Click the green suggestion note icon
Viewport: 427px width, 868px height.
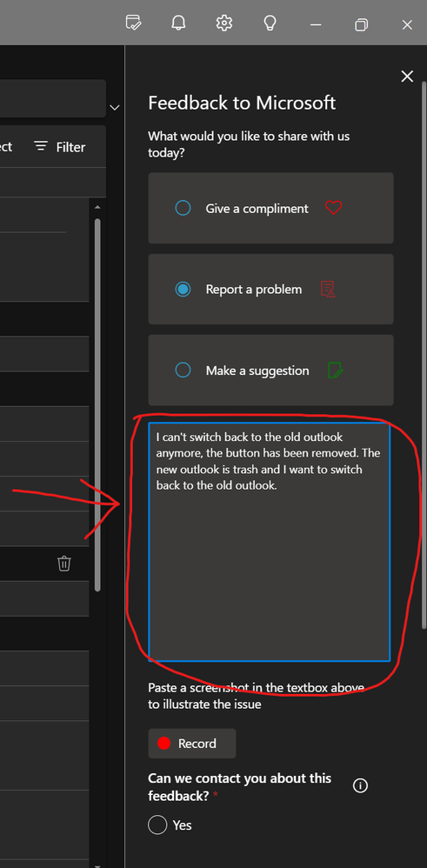335,370
